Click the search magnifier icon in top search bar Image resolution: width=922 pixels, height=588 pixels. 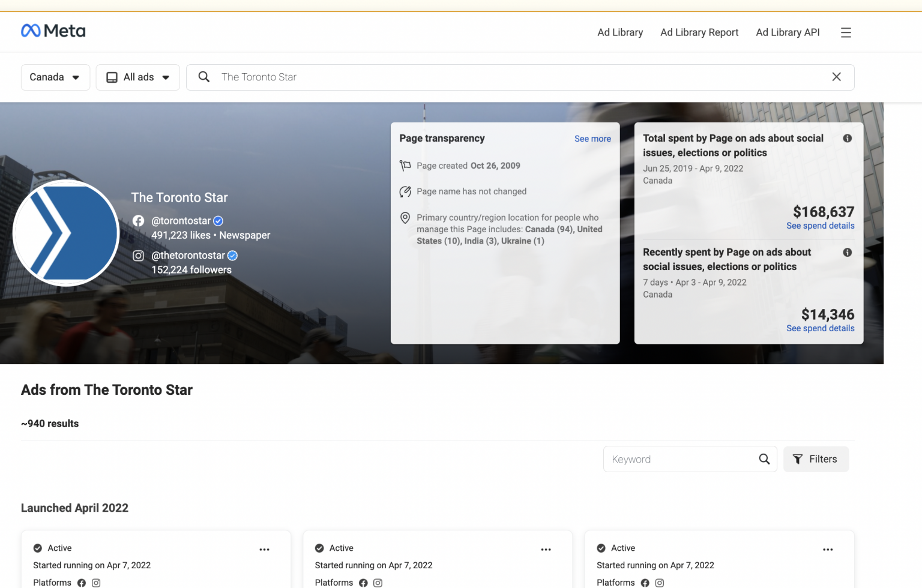tap(204, 77)
